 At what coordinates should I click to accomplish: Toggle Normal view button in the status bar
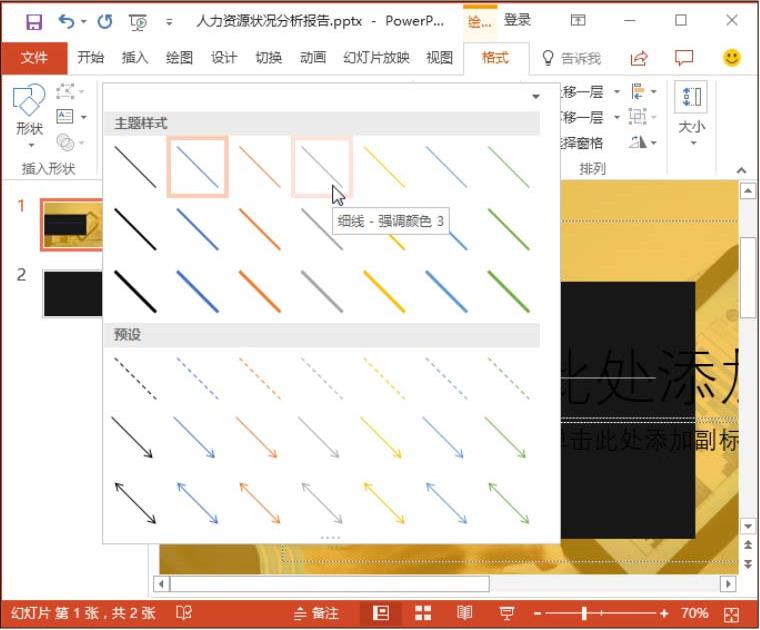[x=381, y=613]
